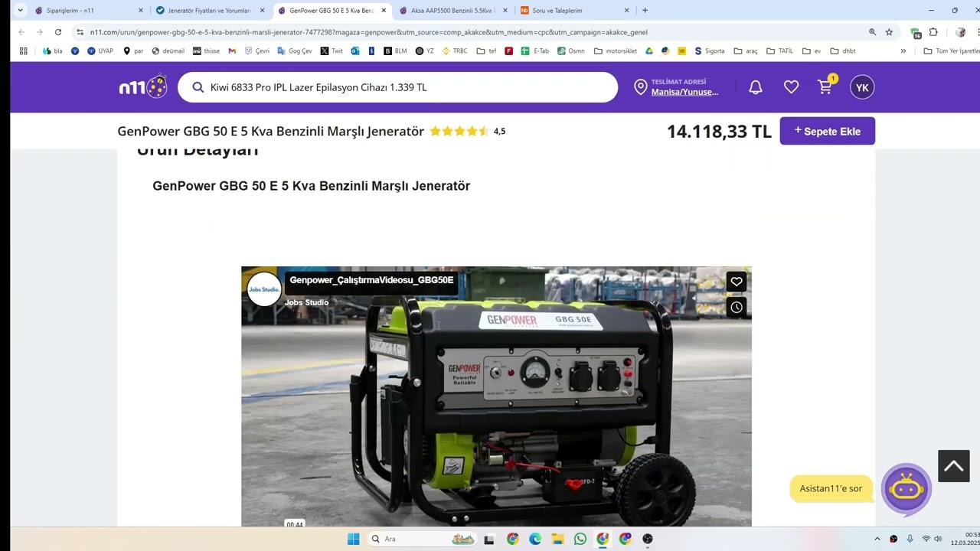Image resolution: width=980 pixels, height=551 pixels.
Task: Open the tab search dropdown arrow
Action: 20,11
